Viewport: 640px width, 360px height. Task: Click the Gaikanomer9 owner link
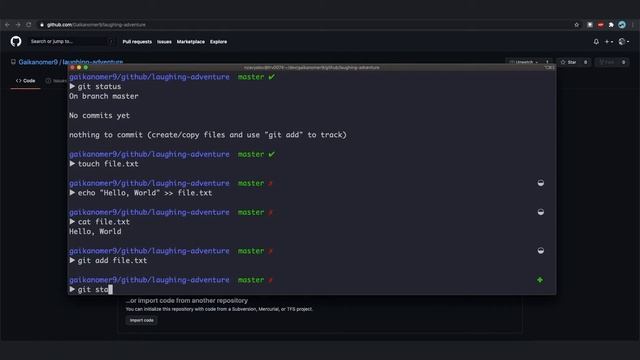(x=38, y=62)
